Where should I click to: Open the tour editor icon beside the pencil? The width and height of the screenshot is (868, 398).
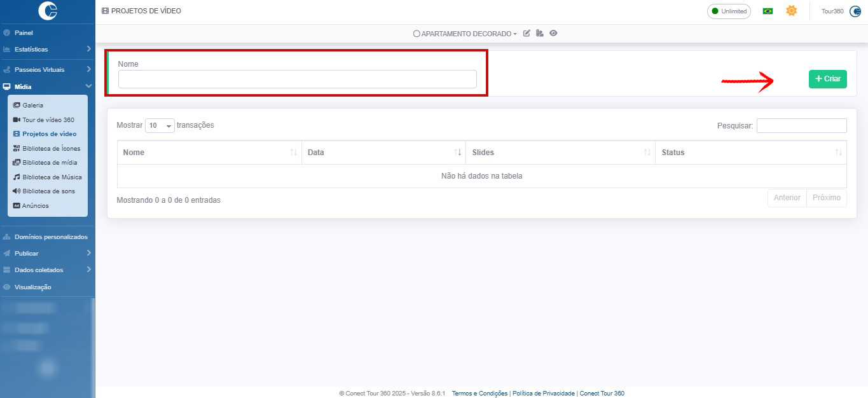(540, 34)
